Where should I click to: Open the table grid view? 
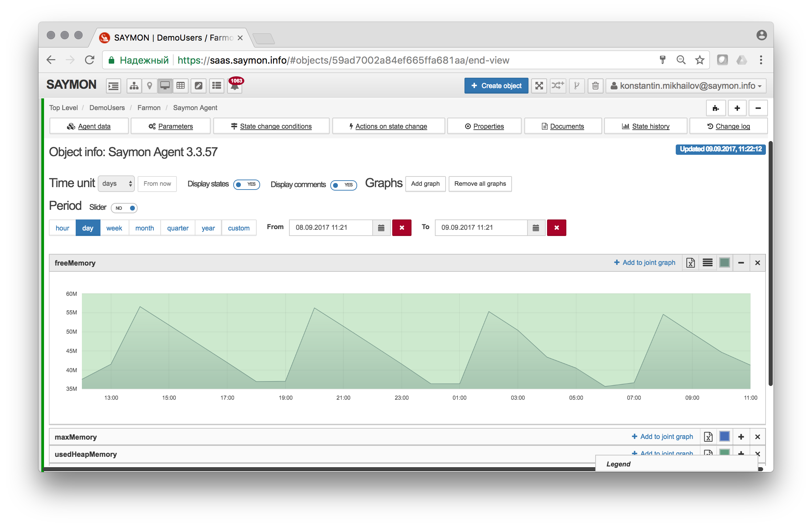click(181, 86)
